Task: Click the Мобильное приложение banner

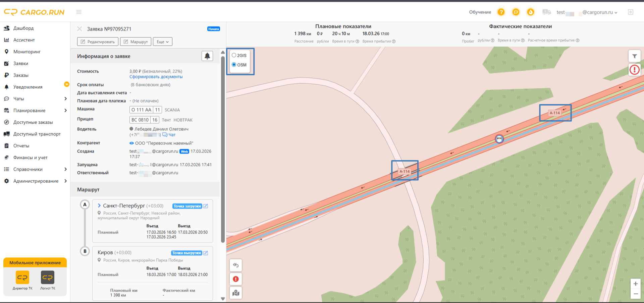Action: point(35,263)
